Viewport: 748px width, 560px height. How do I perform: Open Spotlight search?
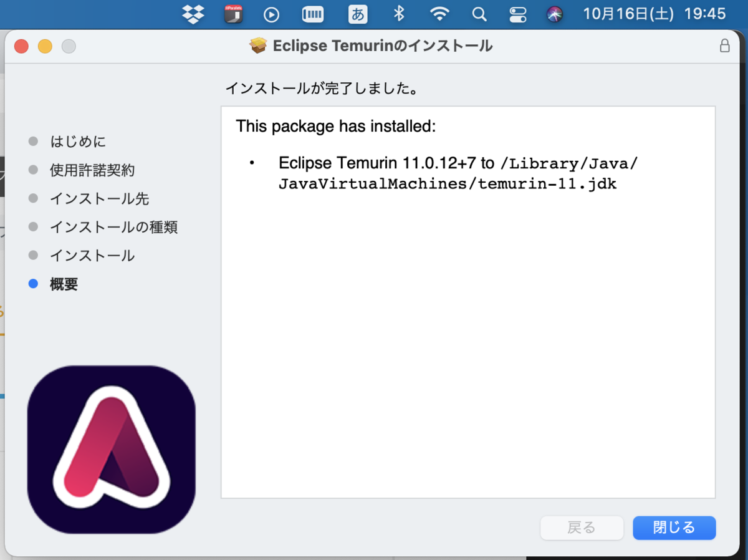[x=479, y=14]
